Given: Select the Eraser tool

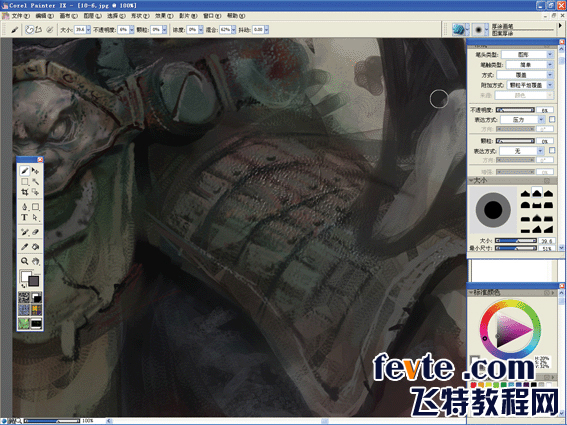Looking at the screenshot, I should coord(35,232).
